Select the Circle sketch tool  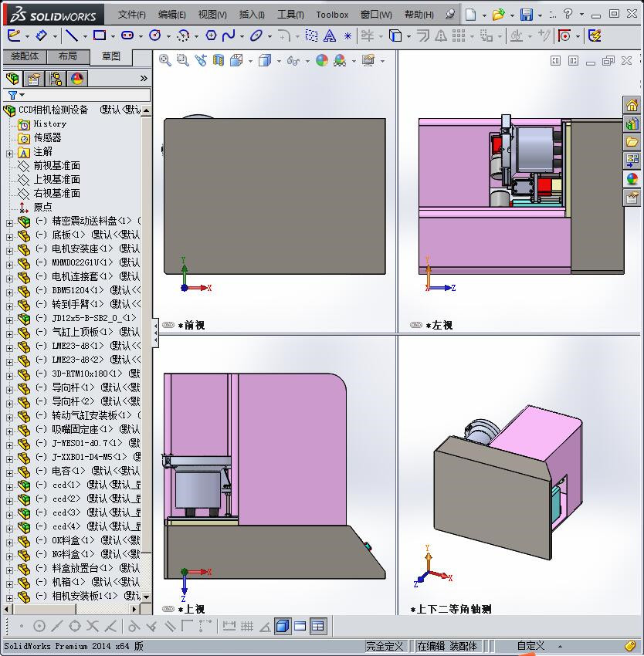(155, 36)
